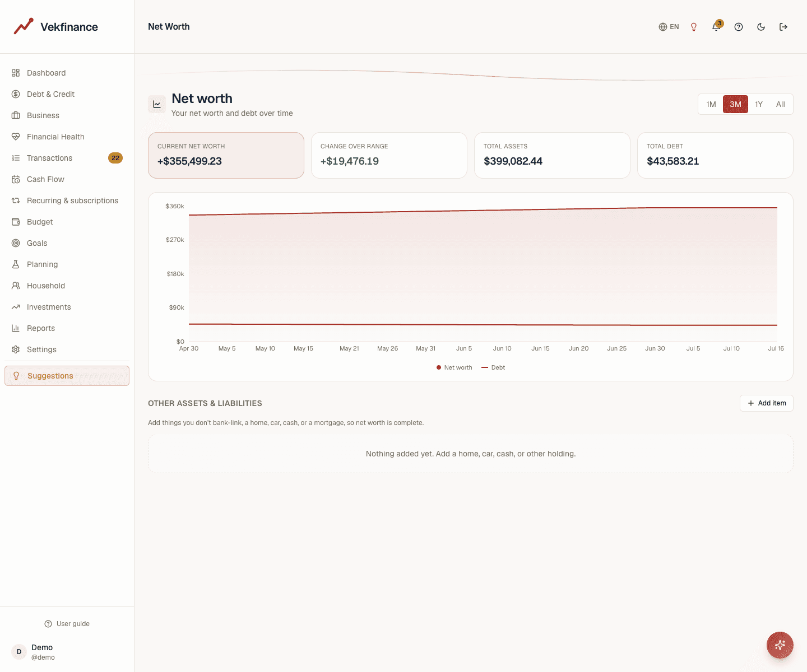Navigate to Financial Health

[x=67, y=137]
